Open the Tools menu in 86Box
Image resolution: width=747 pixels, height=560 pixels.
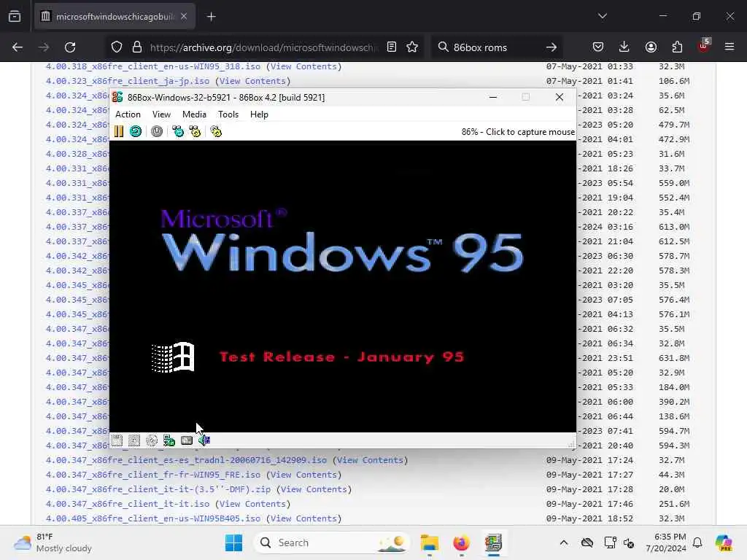tap(228, 114)
